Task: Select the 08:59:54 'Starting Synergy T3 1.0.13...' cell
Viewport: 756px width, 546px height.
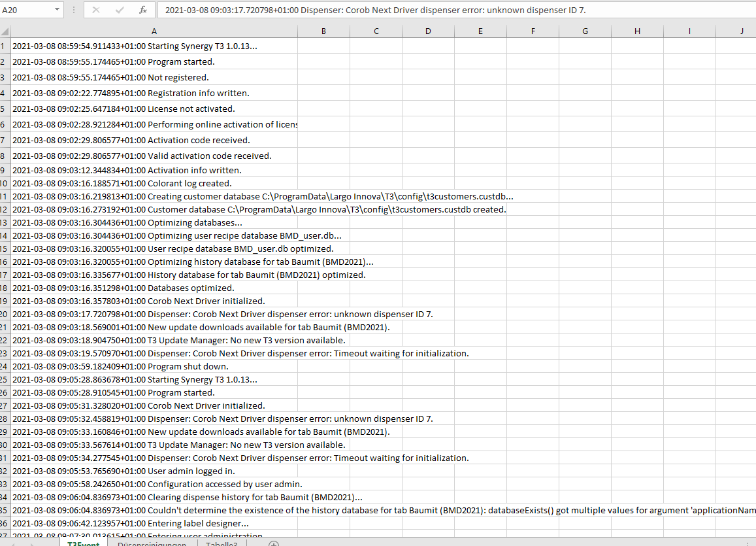Action: [x=154, y=46]
